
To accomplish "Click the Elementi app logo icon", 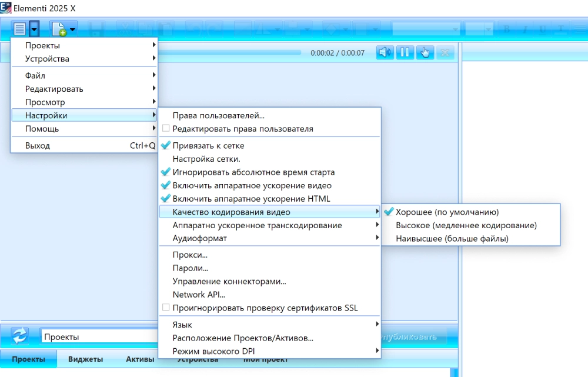I will [6, 8].
